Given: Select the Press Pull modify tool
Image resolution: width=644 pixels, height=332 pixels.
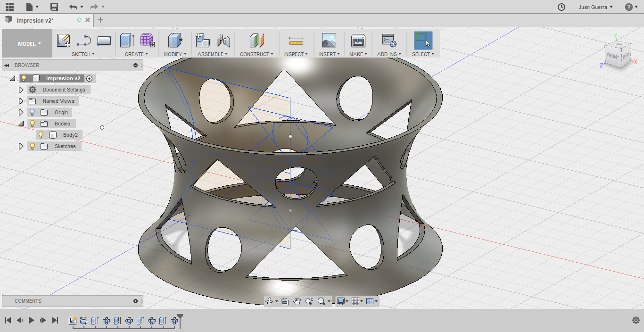Looking at the screenshot, I should point(175,41).
